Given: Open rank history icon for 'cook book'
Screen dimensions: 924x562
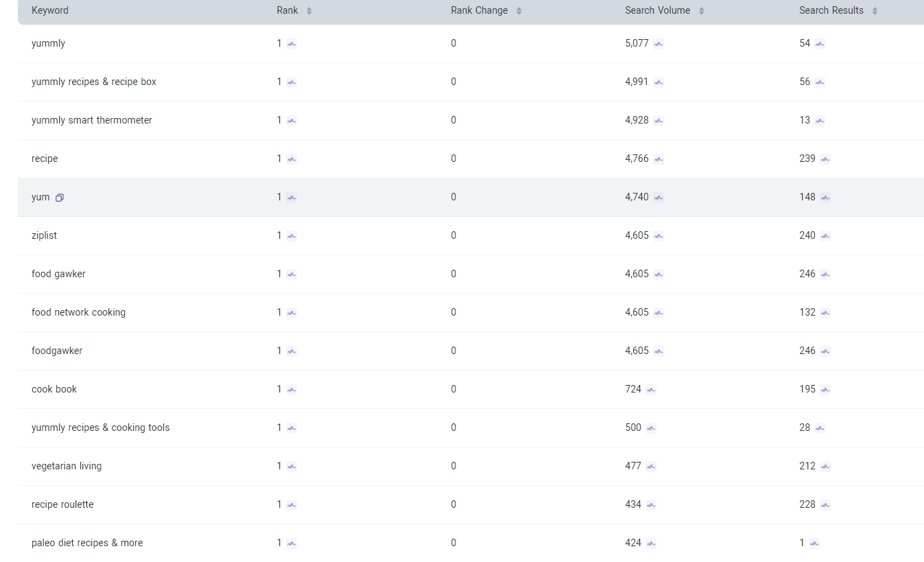Looking at the screenshot, I should pyautogui.click(x=292, y=390).
